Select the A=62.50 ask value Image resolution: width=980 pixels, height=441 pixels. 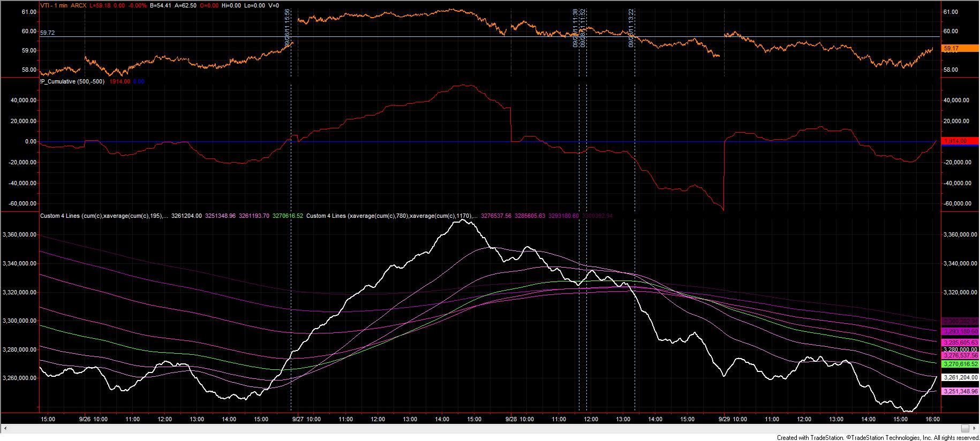(185, 5)
